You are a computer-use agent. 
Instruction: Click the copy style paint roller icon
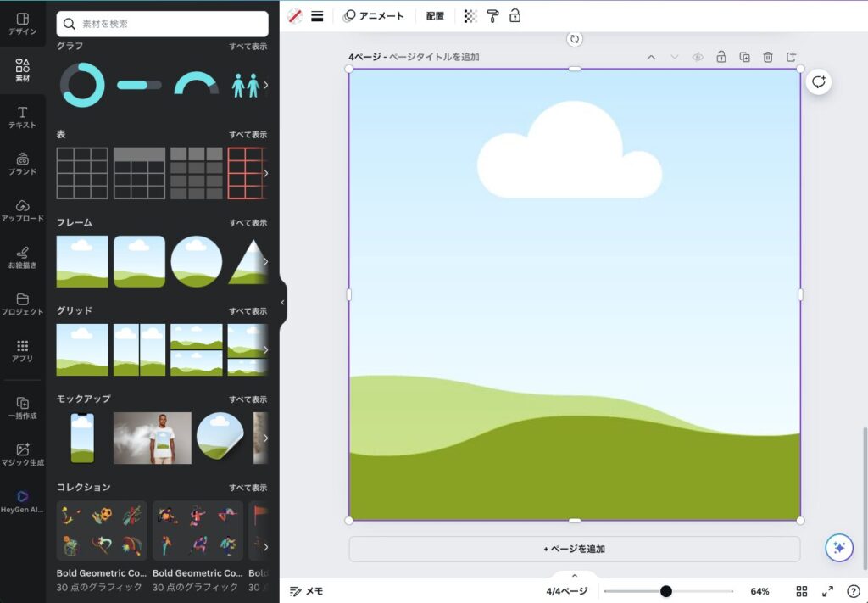(492, 16)
